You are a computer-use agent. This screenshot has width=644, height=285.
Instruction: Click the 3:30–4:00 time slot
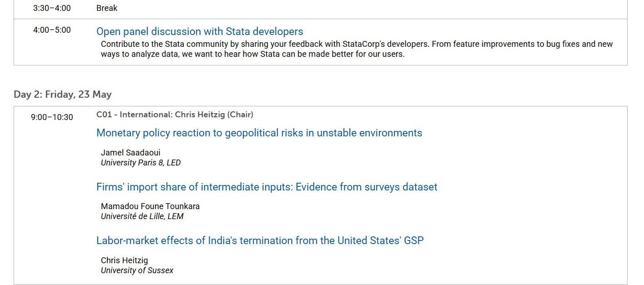click(x=52, y=8)
